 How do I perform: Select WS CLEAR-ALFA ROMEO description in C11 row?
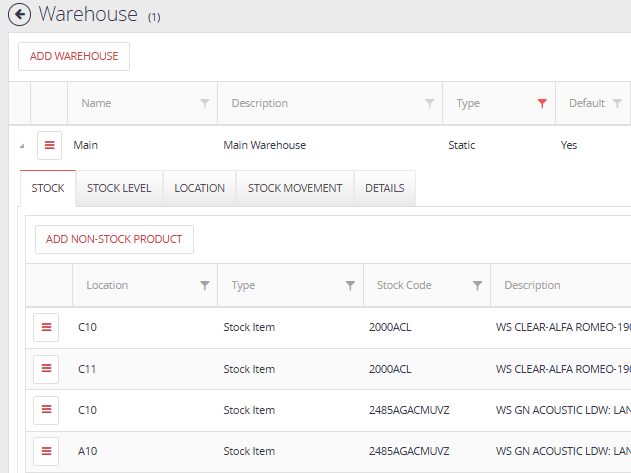[x=563, y=369]
